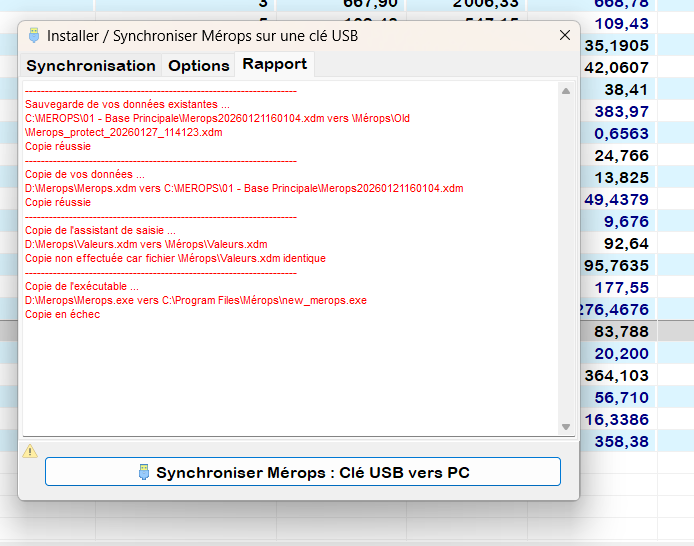Click the line 'D:\Merops\Valeurs.xdm vers \Mérops\Valeurs.xdm'
694x546 pixels.
pyautogui.click(x=146, y=244)
